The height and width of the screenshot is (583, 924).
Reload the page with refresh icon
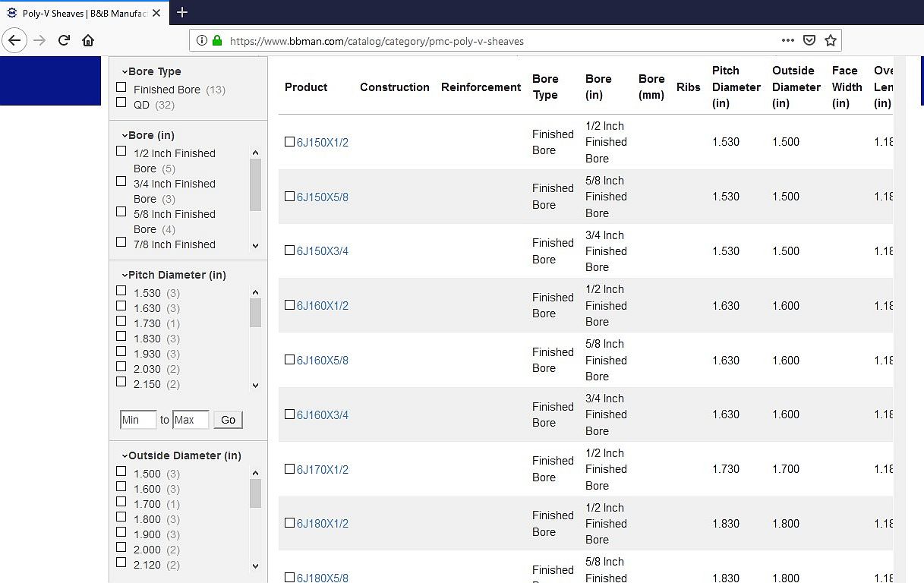tap(65, 40)
